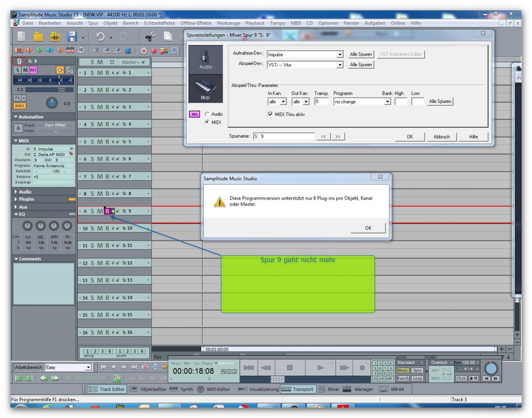Open the Datei menu

(28, 23)
